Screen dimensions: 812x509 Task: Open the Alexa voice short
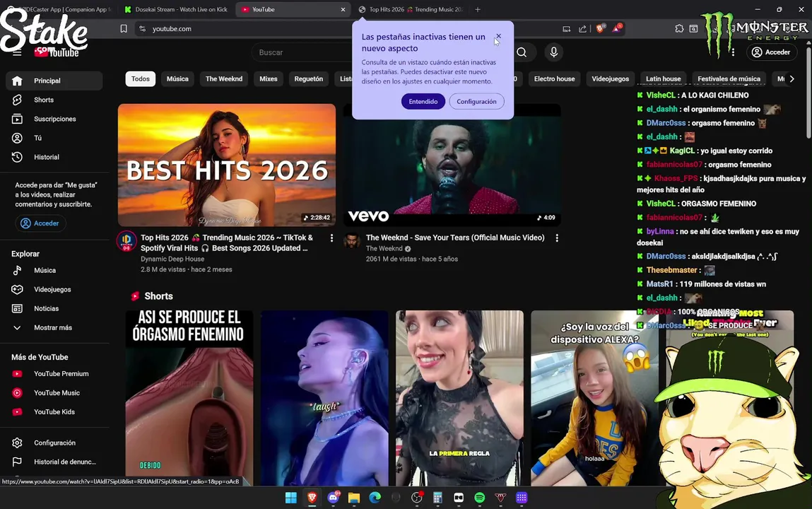tap(594, 398)
